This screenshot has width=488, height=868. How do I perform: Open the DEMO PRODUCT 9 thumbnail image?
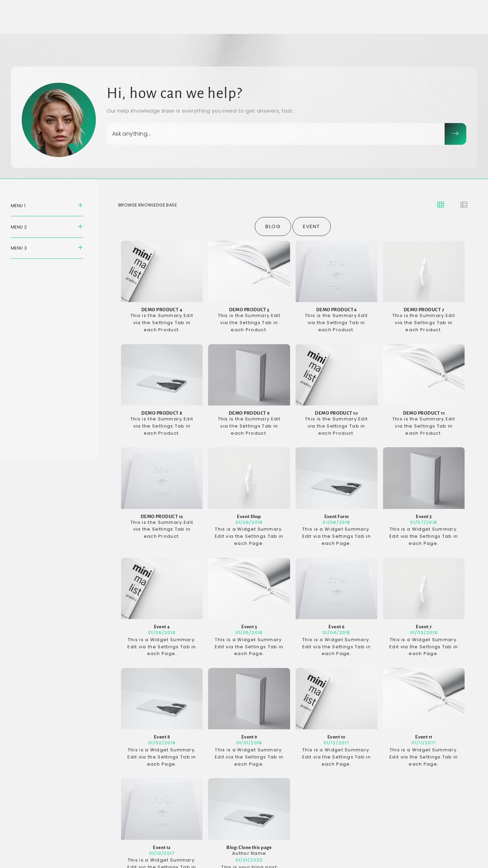[249, 375]
